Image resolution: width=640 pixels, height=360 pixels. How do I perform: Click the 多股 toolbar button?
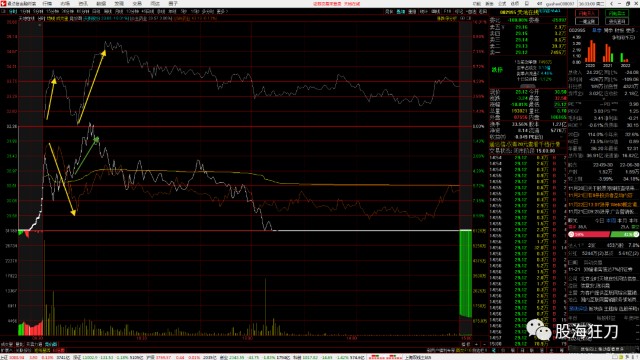(412, 12)
